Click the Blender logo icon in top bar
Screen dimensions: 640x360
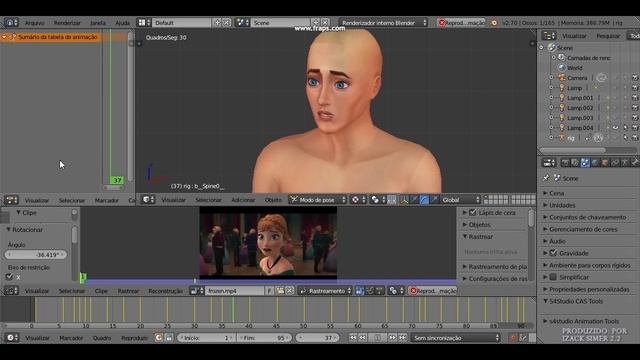click(x=494, y=23)
